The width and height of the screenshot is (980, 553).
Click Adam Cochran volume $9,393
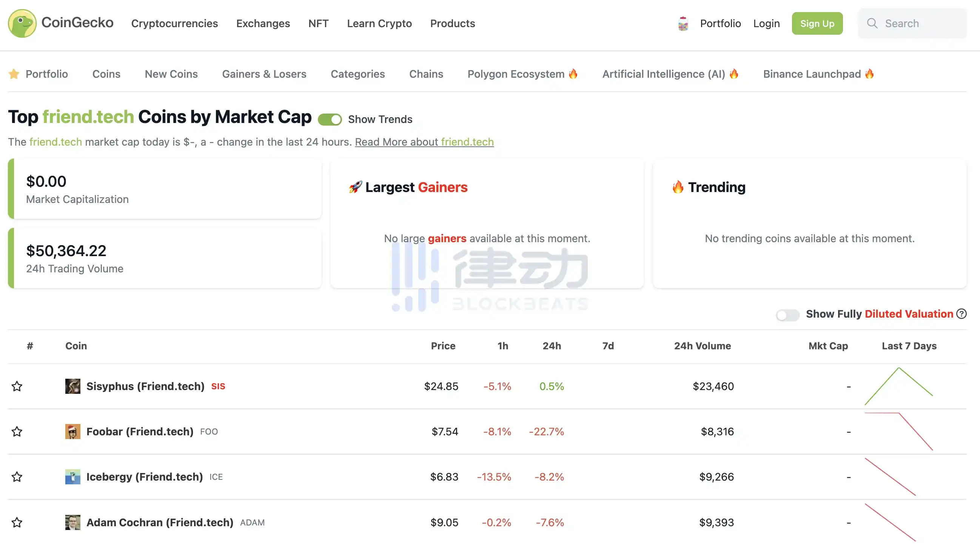[x=717, y=522]
